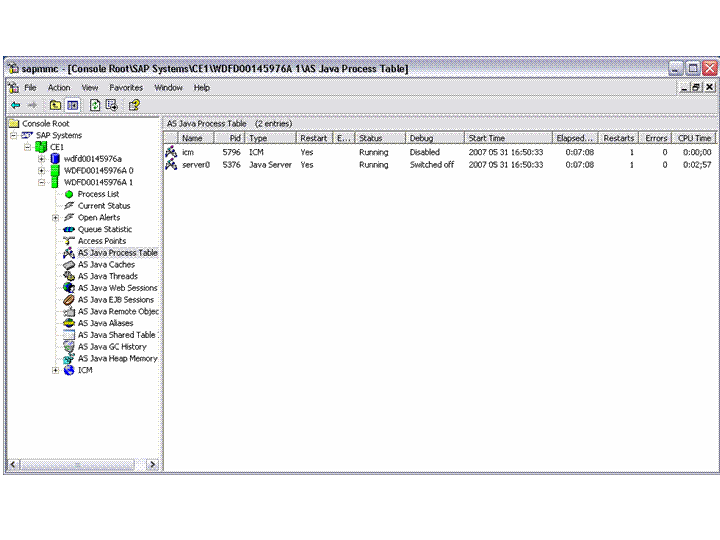Click the server0 process row icon
The height and width of the screenshot is (540, 720).
(171, 164)
